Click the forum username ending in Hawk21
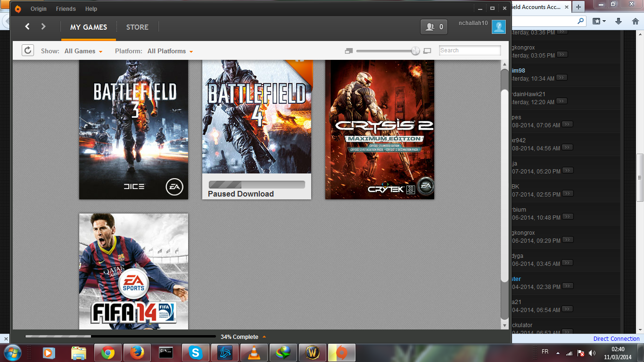This screenshot has width=644, height=362. click(528, 94)
